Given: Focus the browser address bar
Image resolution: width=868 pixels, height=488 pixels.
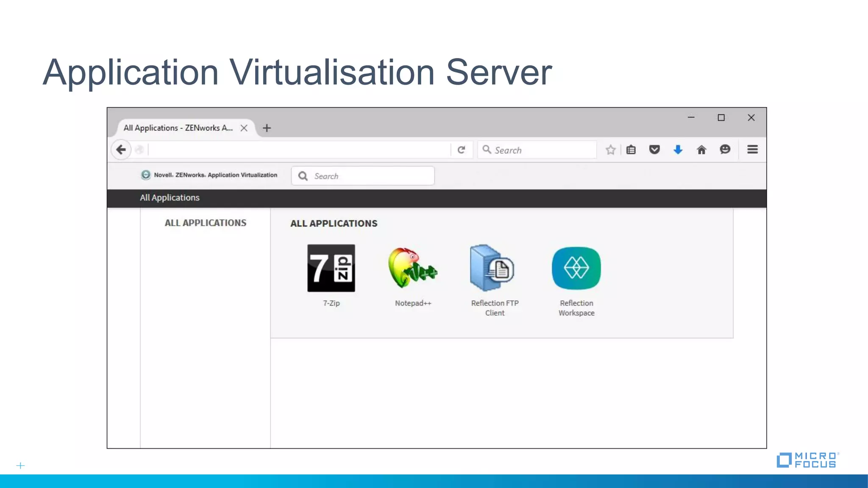Looking at the screenshot, I should click(x=299, y=150).
